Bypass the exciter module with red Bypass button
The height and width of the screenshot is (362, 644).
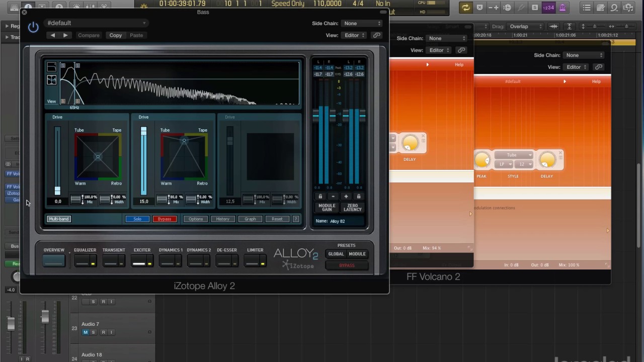(x=165, y=219)
